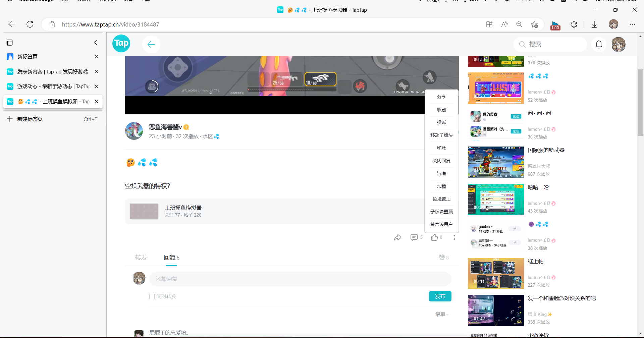Image resolution: width=644 pixels, height=338 pixels.
Task: Select 投诉 in the context menu
Action: click(x=441, y=122)
